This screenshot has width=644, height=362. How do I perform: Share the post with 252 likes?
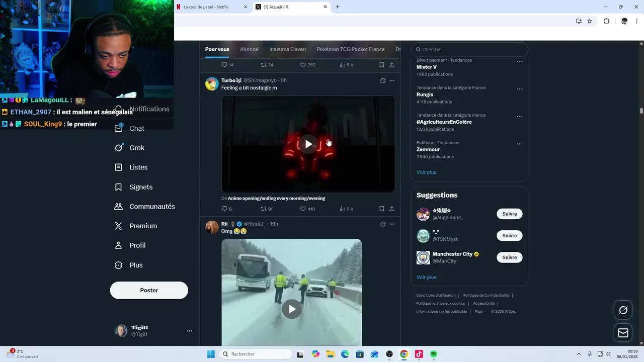pyautogui.click(x=392, y=65)
